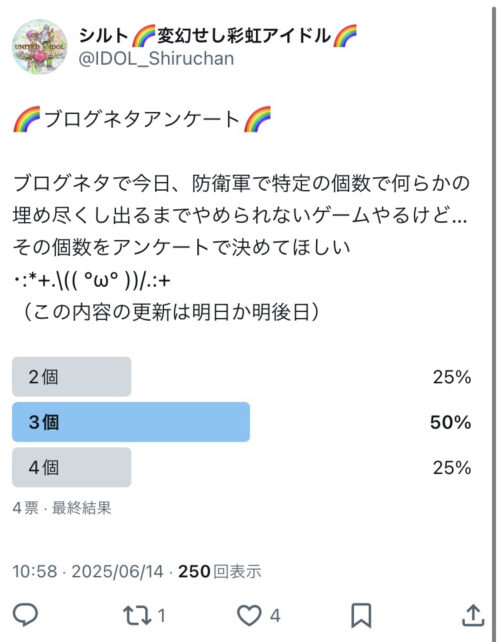
Task: Click the vertical scrollbar on the right
Action: coord(494,319)
